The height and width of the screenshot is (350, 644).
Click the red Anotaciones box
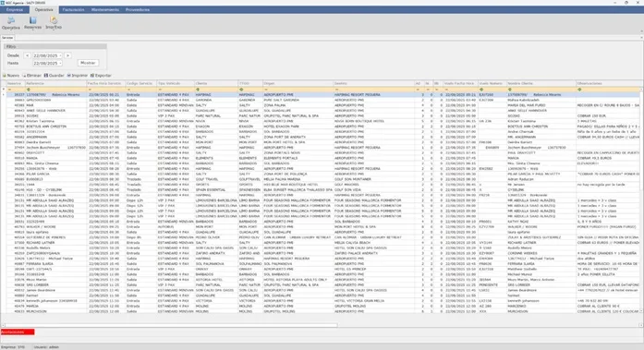(x=18, y=332)
